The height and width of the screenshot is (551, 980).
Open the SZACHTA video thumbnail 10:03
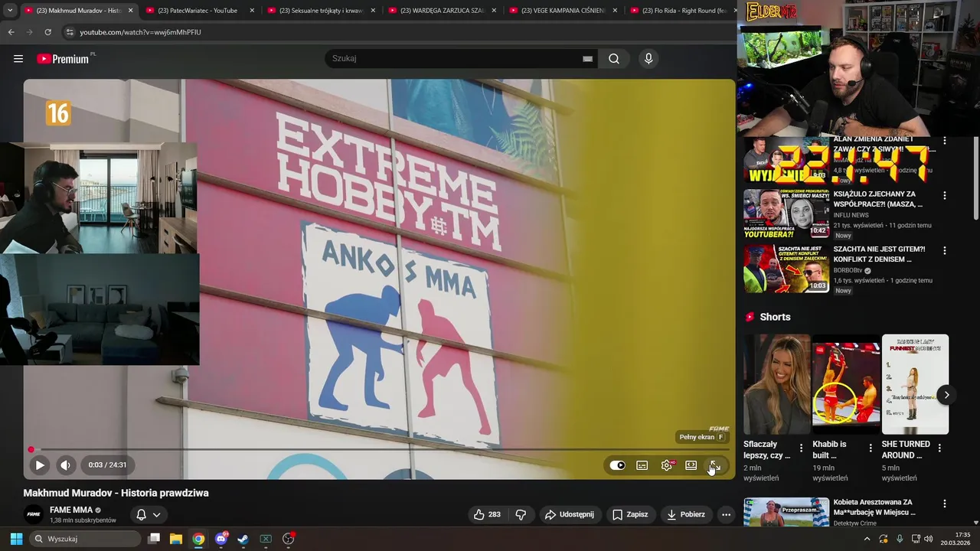(x=786, y=268)
